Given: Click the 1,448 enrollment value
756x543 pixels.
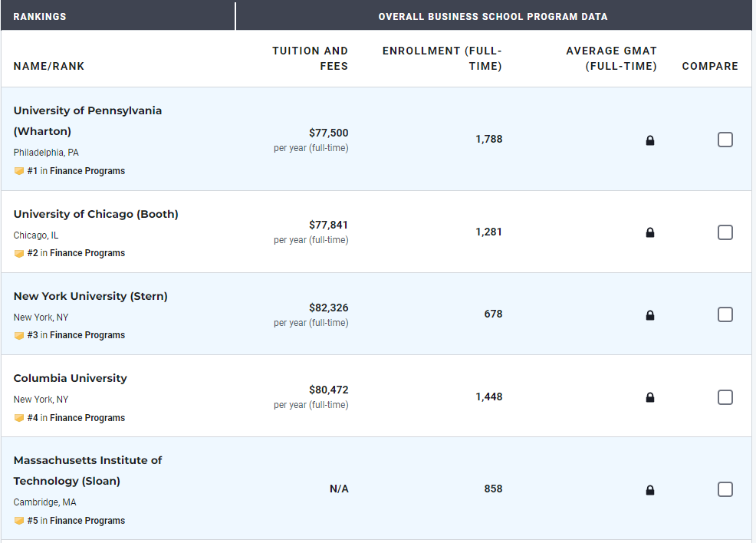Looking at the screenshot, I should (489, 397).
